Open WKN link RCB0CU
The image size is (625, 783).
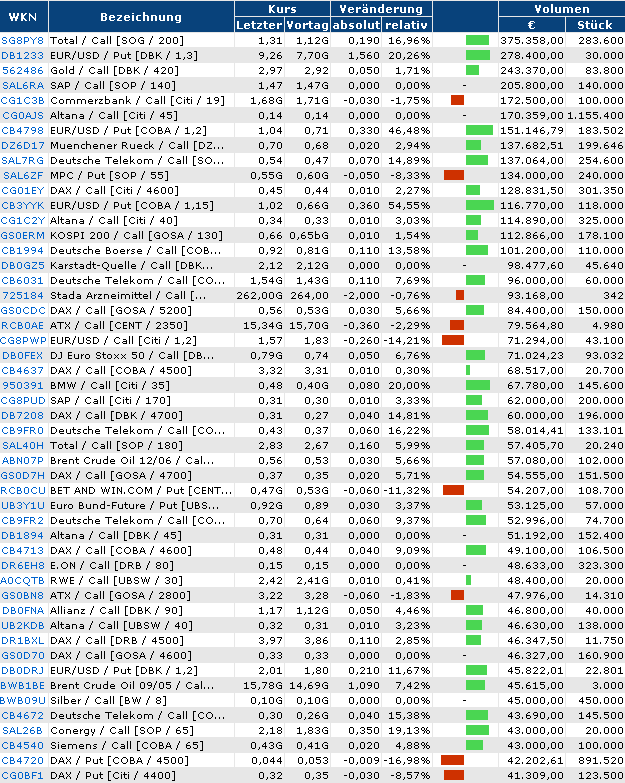[x=23, y=490]
